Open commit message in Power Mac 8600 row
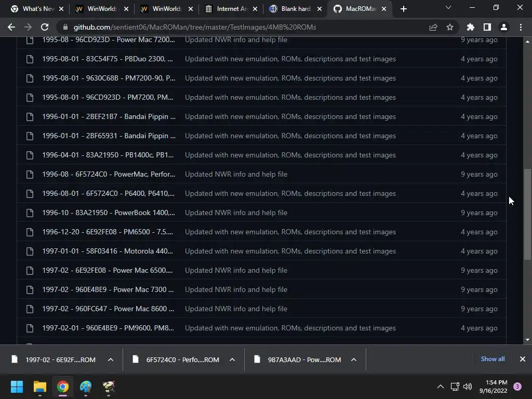This screenshot has width=532, height=399. pyautogui.click(x=236, y=309)
